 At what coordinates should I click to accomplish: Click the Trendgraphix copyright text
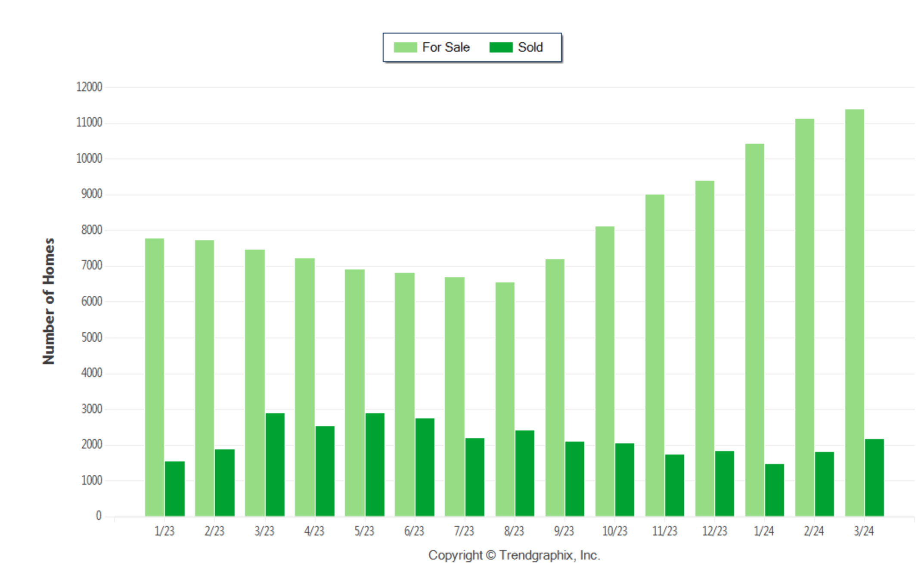tap(514, 555)
